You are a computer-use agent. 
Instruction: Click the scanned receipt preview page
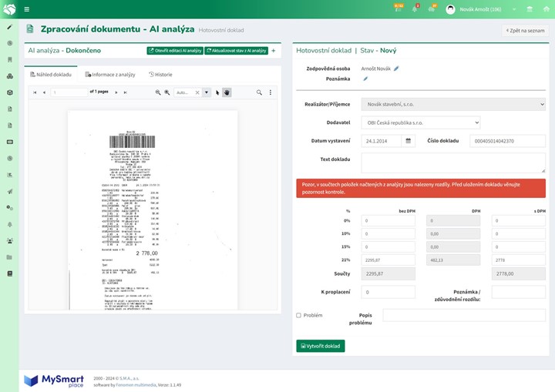pyautogui.click(x=153, y=210)
